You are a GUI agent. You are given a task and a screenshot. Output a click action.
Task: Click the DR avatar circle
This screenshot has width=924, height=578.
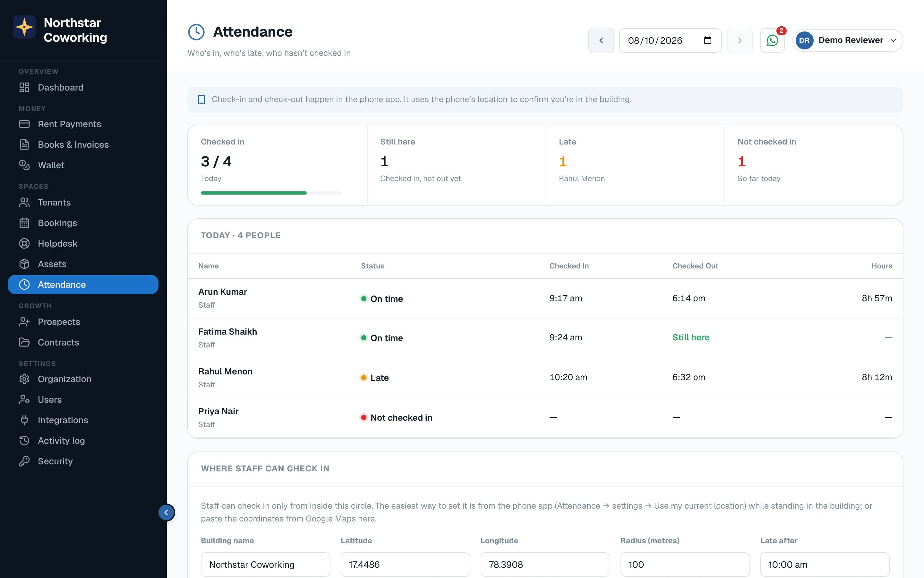coord(804,40)
